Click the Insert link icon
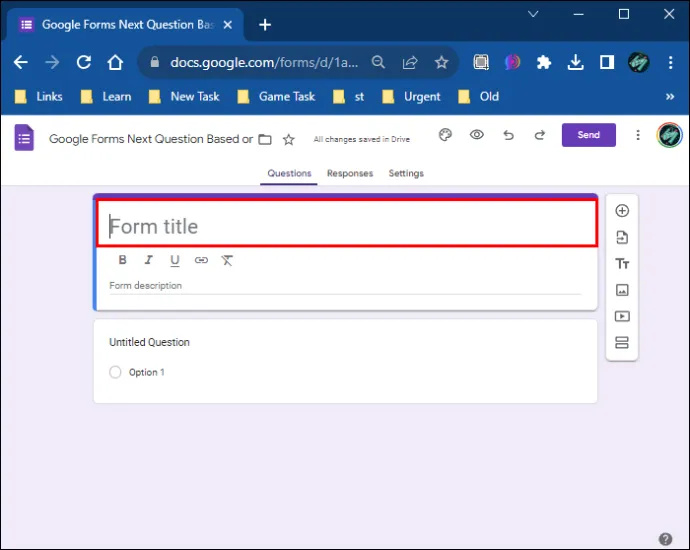This screenshot has height=550, width=690. point(201,260)
